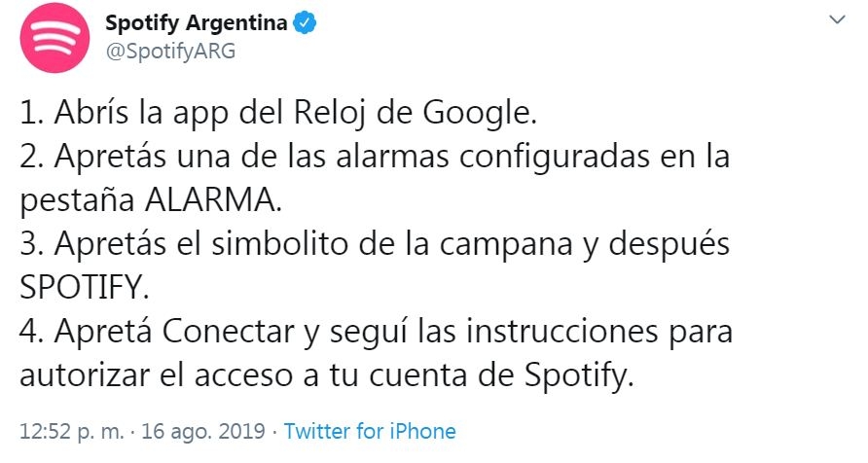Click the step 2 line starting with Apretás
This screenshot has width=868, height=463.
pyautogui.click(x=375, y=156)
